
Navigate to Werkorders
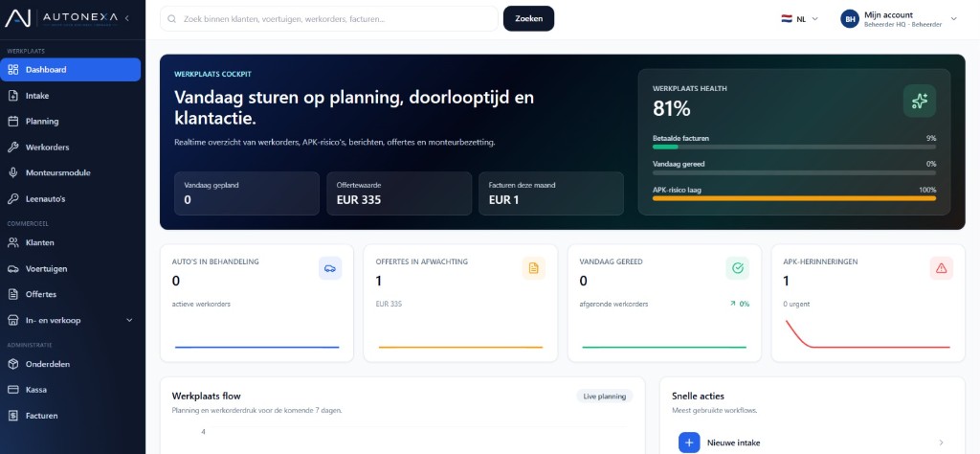(x=71, y=147)
